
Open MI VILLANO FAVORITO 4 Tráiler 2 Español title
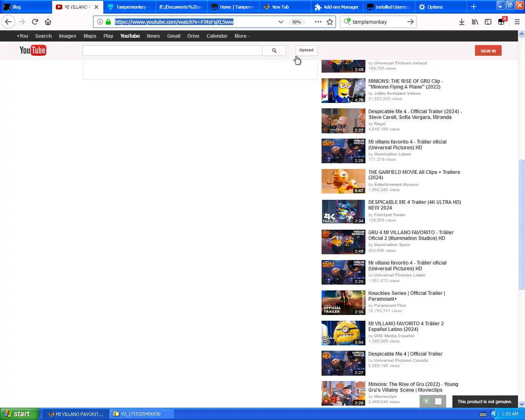pos(406,326)
